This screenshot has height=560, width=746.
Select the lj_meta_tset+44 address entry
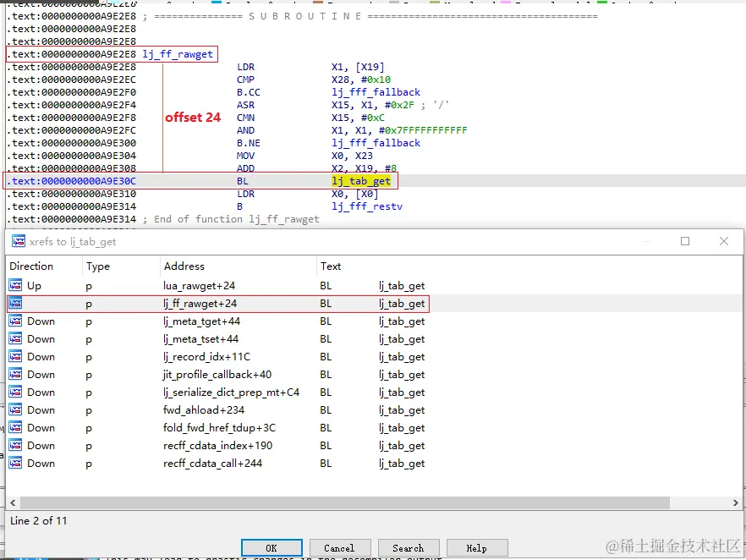click(x=200, y=338)
